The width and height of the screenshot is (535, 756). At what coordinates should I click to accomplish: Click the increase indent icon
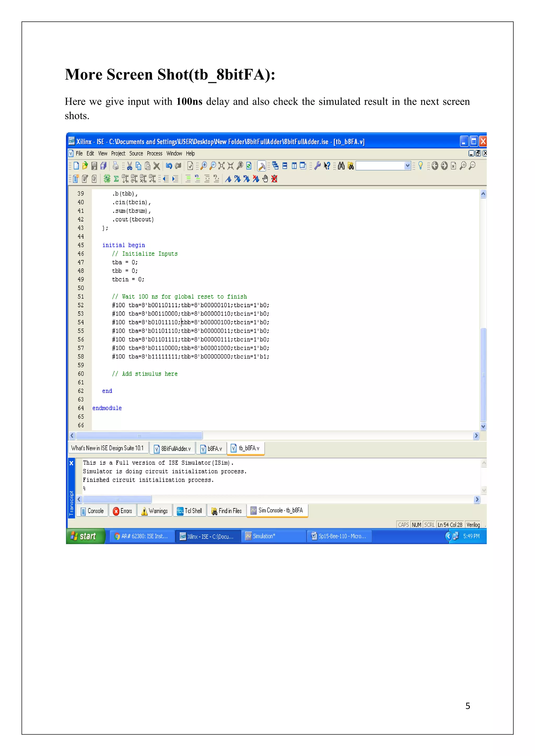[175, 179]
